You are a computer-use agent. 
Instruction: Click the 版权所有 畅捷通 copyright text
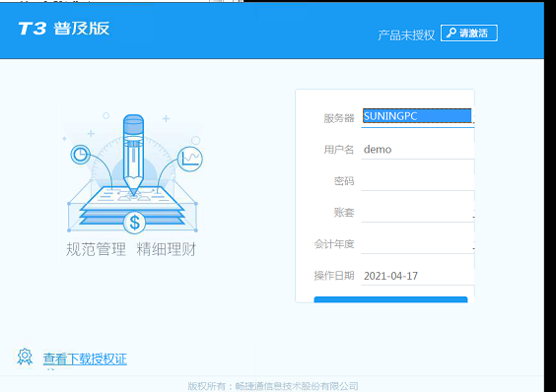[x=273, y=386]
